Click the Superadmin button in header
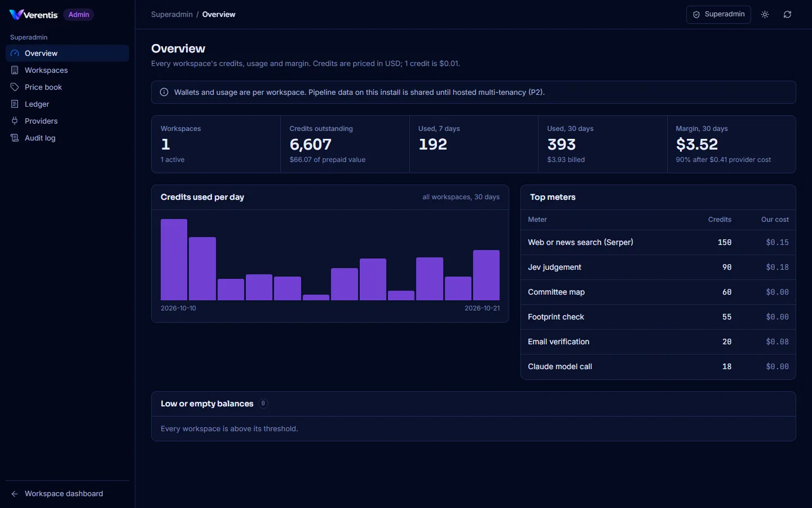This screenshot has width=812, height=508. 718,15
